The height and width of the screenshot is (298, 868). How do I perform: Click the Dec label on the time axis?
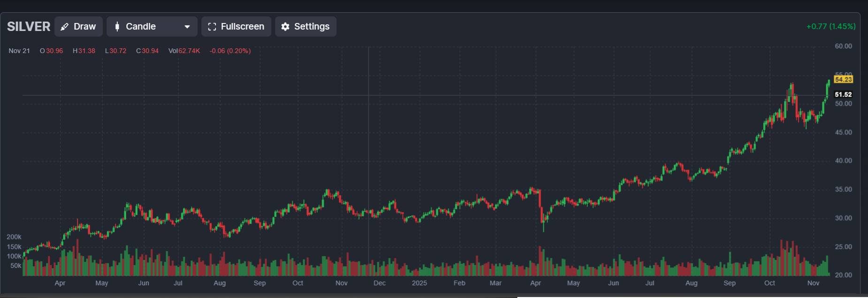[x=379, y=283]
